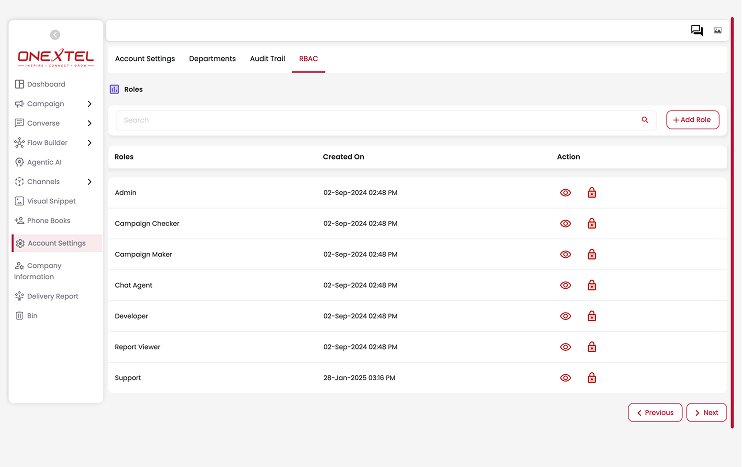
Task: Open the Bin in the sidebar
Action: pyautogui.click(x=32, y=316)
